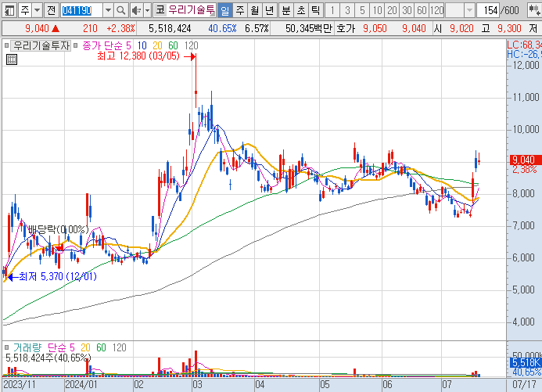
Task: Click the open price 9,020
Action: pos(461,28)
